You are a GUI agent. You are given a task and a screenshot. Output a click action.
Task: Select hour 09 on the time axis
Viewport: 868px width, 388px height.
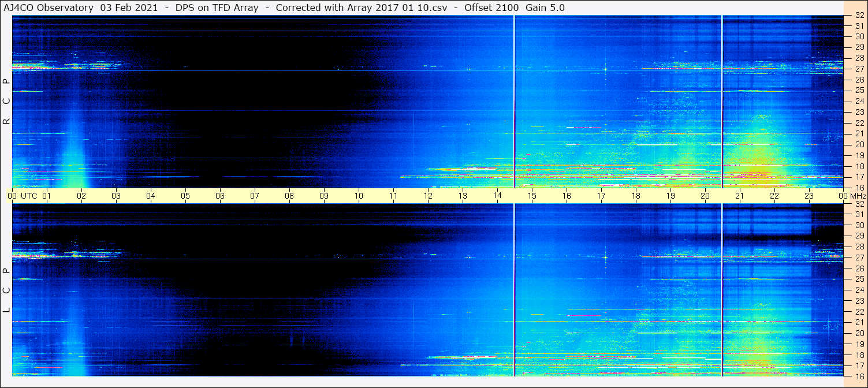pyautogui.click(x=324, y=196)
